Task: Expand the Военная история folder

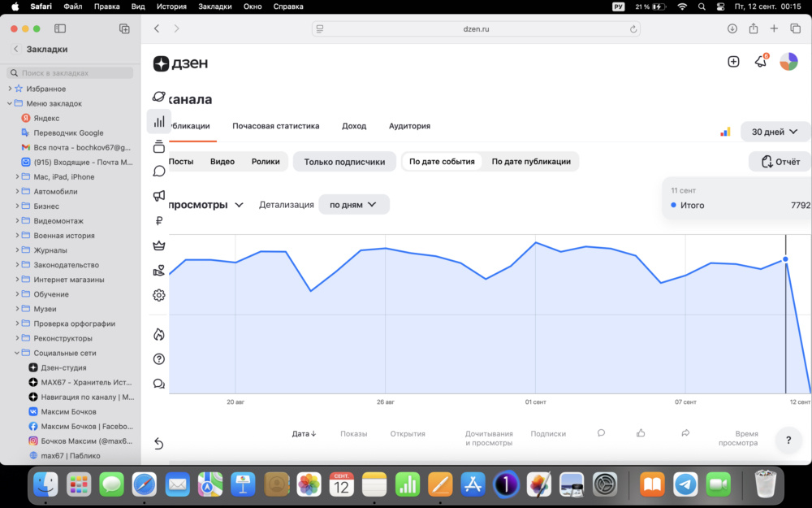Action: pyautogui.click(x=17, y=236)
